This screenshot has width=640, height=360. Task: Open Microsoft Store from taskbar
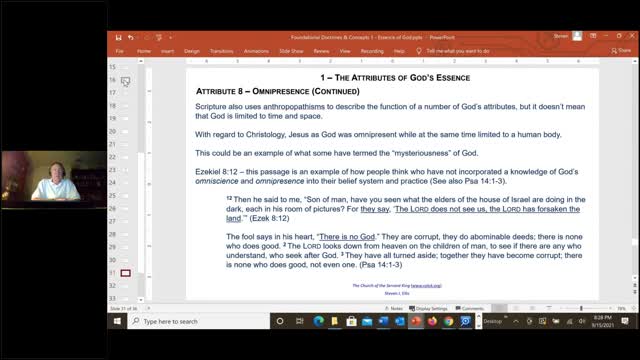pyautogui.click(x=351, y=321)
